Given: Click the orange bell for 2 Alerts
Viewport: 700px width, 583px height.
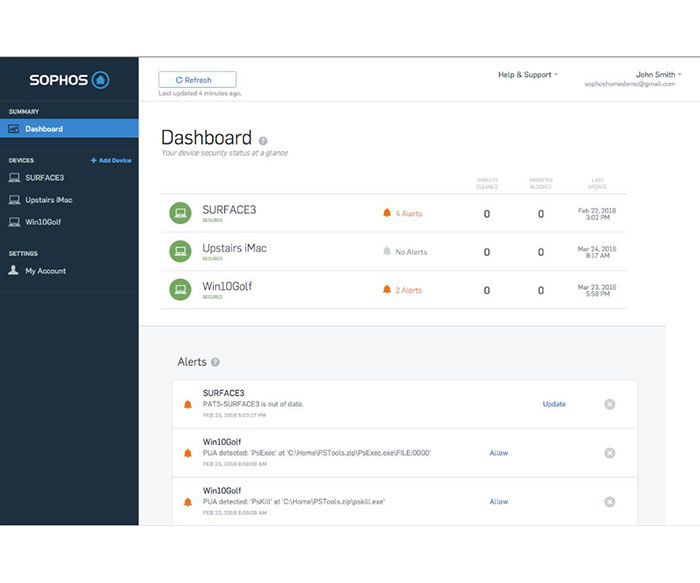Looking at the screenshot, I should pyautogui.click(x=387, y=290).
